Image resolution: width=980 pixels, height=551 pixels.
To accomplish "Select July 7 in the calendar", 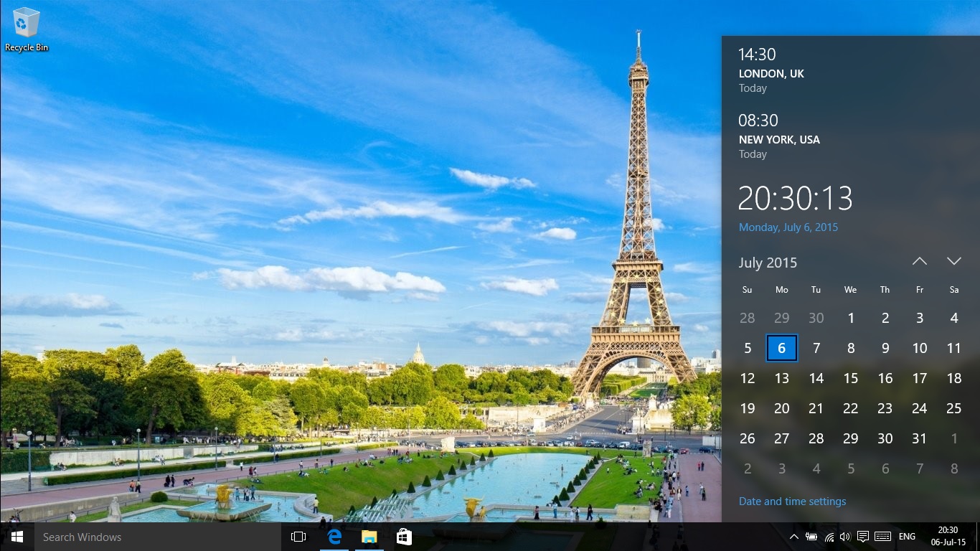I will pos(816,349).
